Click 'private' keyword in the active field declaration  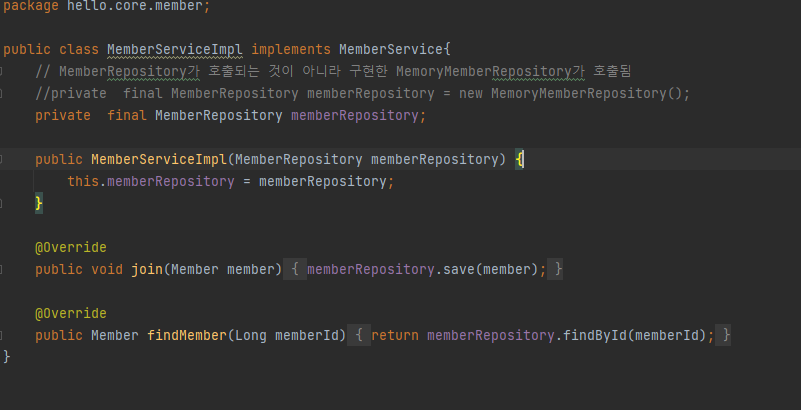click(63, 115)
